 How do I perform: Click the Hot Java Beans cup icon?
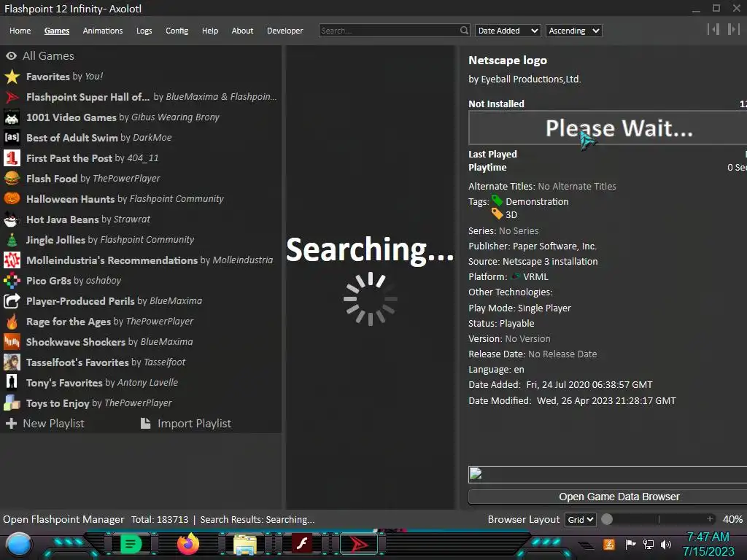point(12,219)
